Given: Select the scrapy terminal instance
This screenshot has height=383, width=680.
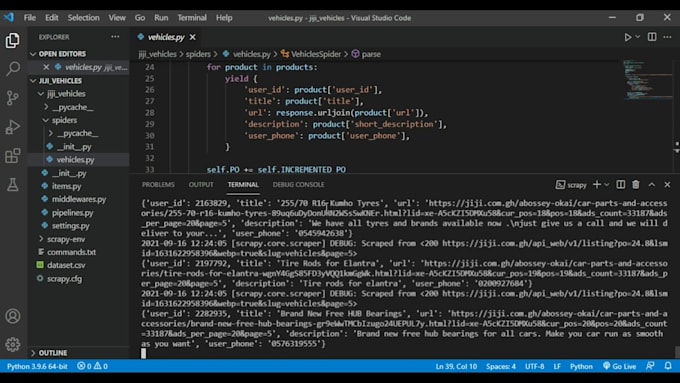Looking at the screenshot, I should pyautogui.click(x=571, y=185).
